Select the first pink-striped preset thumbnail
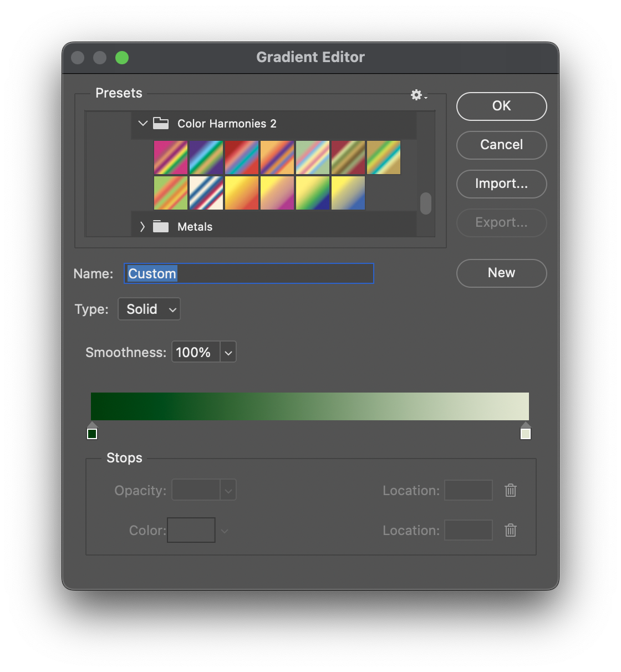The height and width of the screenshot is (672, 621). pyautogui.click(x=171, y=157)
